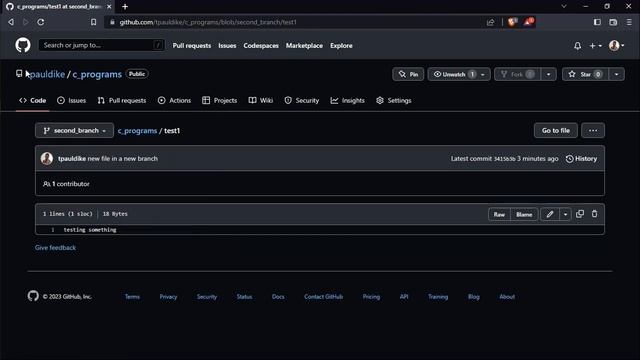
Task: Open the Blame view
Action: coord(524,214)
